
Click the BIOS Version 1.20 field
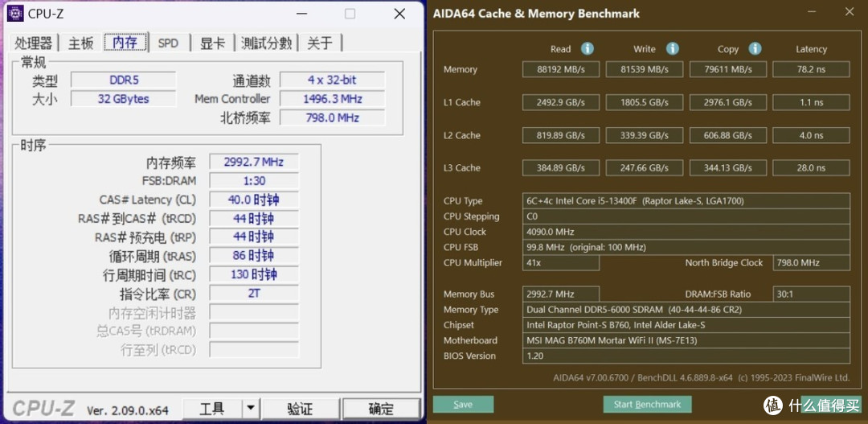[686, 356]
